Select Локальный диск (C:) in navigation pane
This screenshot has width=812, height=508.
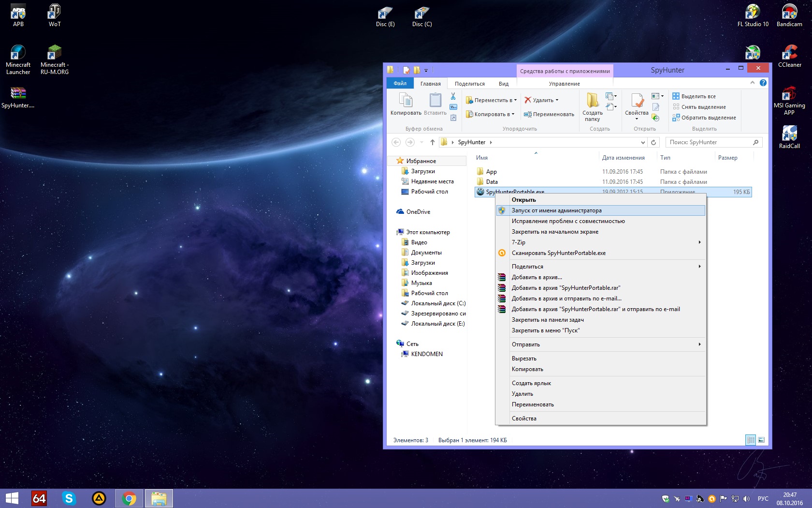pos(434,303)
